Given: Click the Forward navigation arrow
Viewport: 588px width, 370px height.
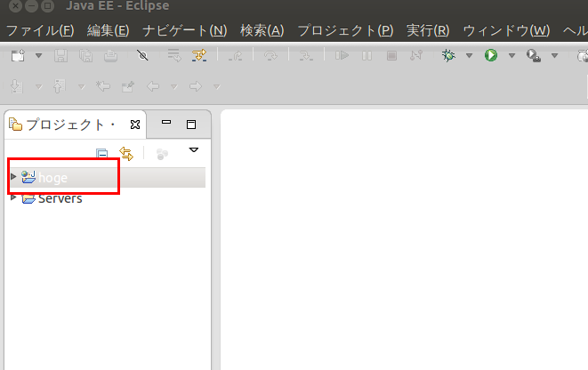Looking at the screenshot, I should coord(196,86).
